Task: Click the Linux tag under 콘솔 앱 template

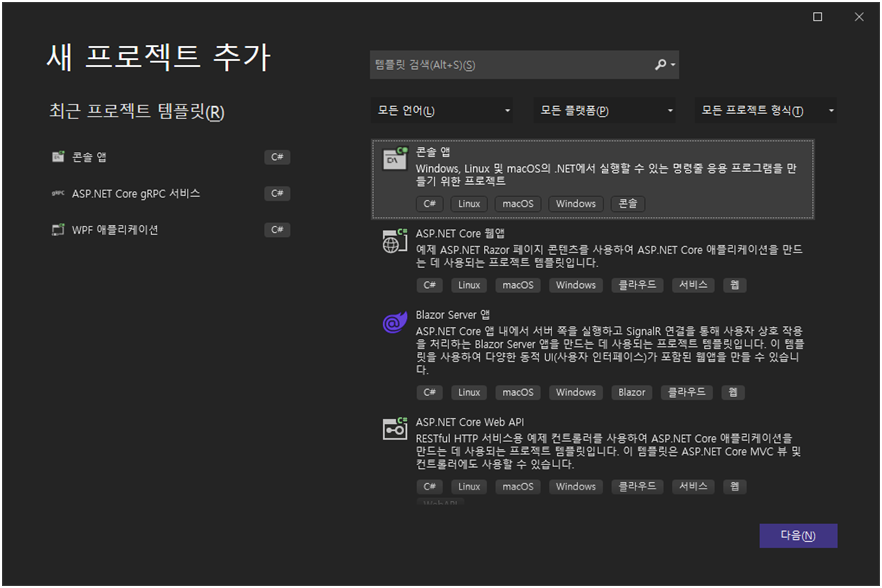Action: 469,204
